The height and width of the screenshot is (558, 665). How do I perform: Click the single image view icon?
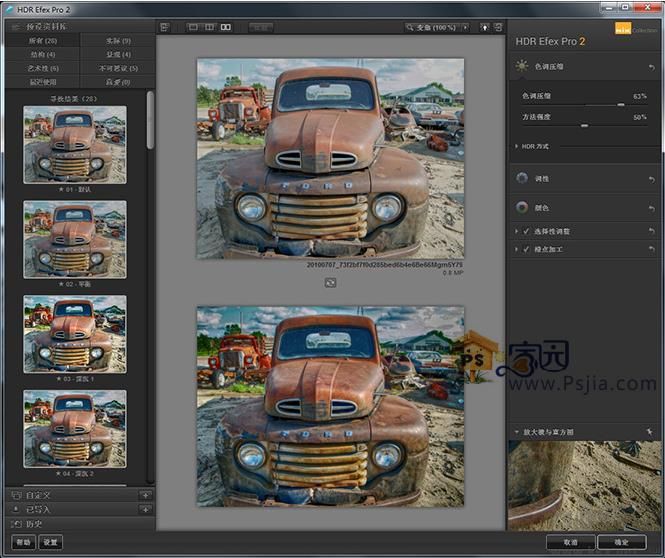point(194,27)
